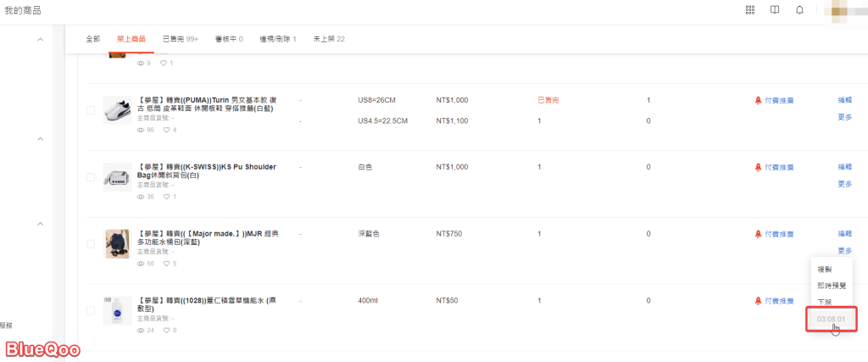Image resolution: width=868 pixels, height=362 pixels.
Task: Expand 更多 menu for the K-SWISS bag row
Action: [x=844, y=184]
